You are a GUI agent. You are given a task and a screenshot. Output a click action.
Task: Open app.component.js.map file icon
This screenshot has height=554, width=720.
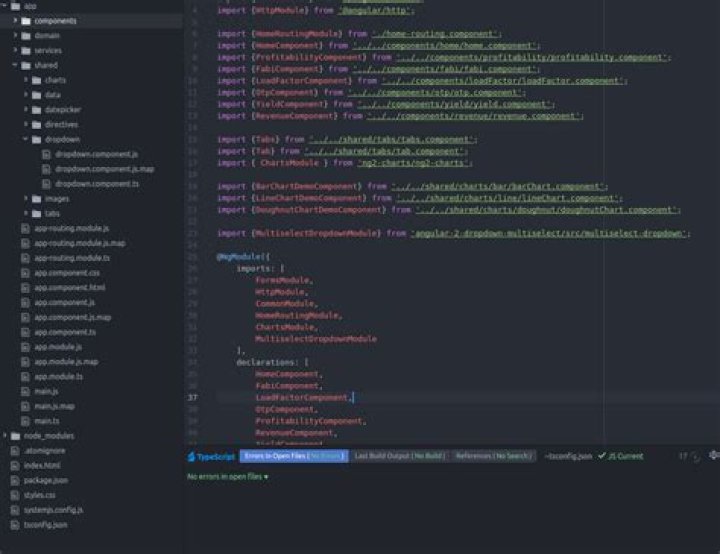(x=26, y=317)
